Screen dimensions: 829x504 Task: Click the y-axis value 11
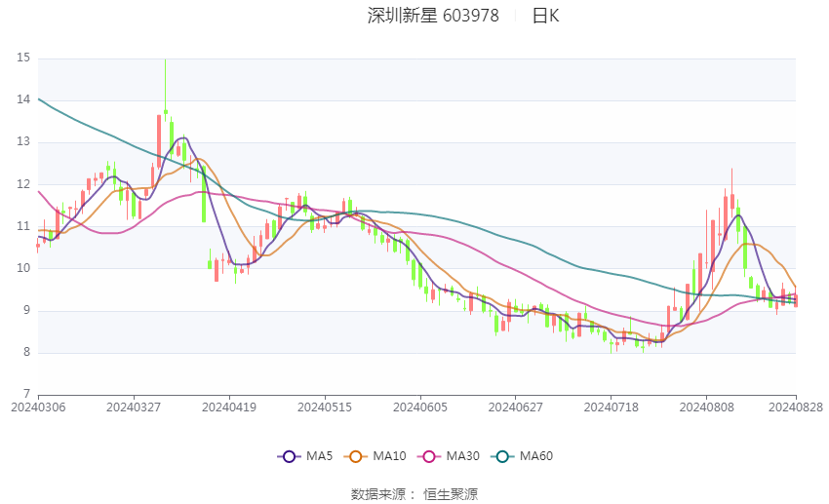pos(23,225)
